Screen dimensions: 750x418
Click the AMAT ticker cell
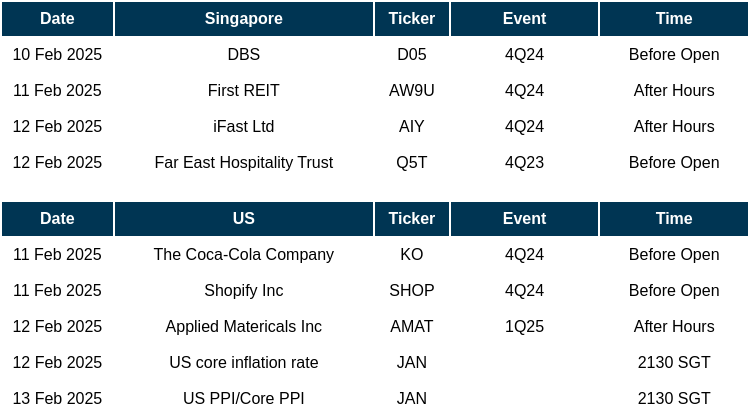coord(411,327)
